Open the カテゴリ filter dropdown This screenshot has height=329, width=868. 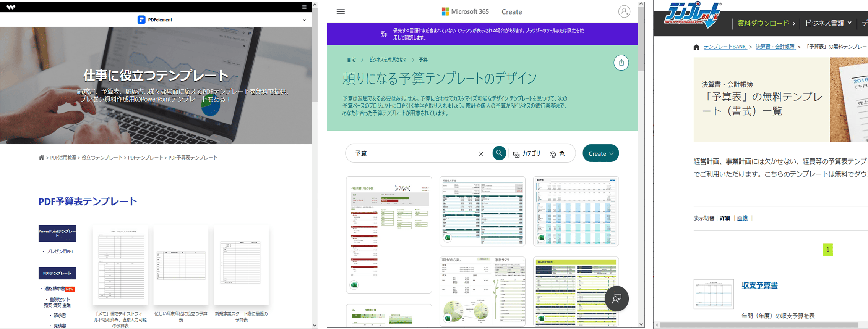[527, 154]
